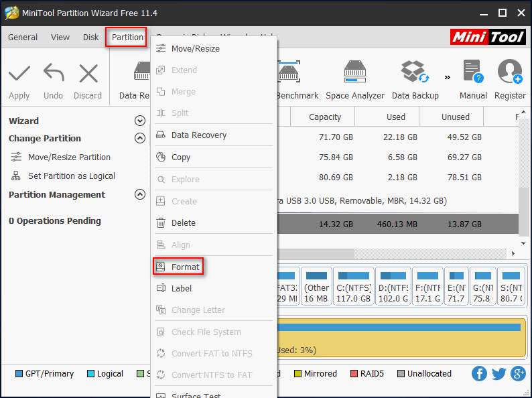Click the Apply checkmark icon
532x398 pixels.
coord(19,74)
